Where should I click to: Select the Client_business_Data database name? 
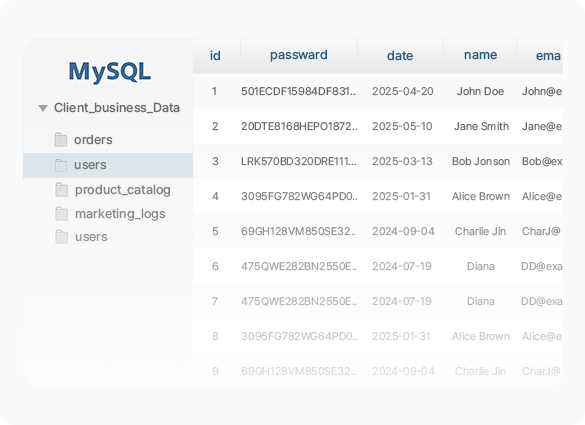117,108
